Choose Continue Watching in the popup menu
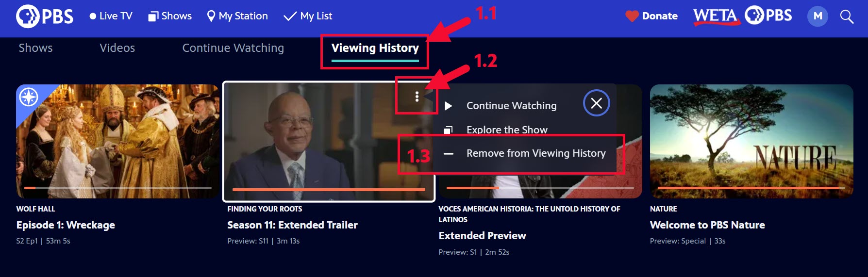The image size is (868, 277). [x=512, y=105]
